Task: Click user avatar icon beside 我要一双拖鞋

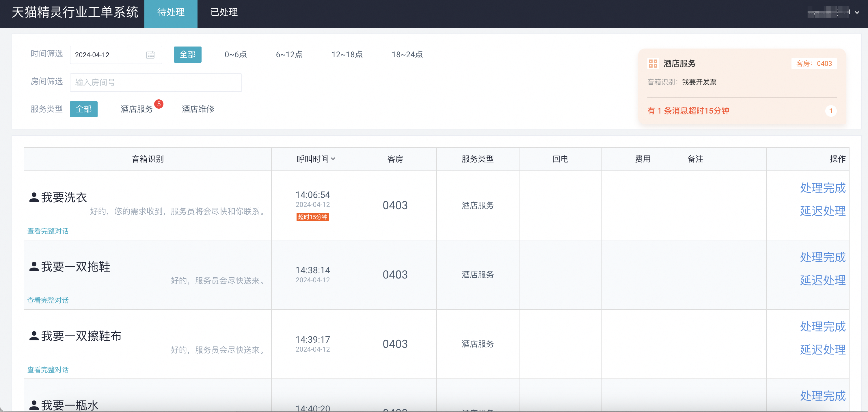Action: (x=34, y=267)
